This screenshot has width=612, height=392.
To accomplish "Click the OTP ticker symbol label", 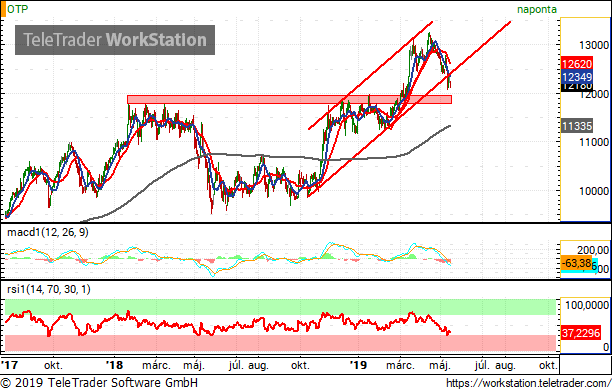I will point(18,9).
